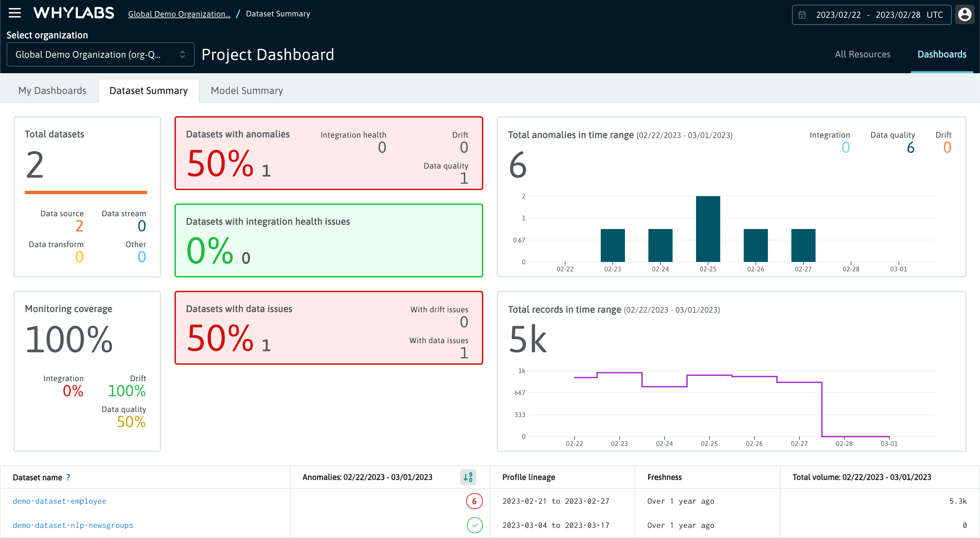The image size is (980, 538).
Task: Switch to the All Resources view
Action: [863, 54]
